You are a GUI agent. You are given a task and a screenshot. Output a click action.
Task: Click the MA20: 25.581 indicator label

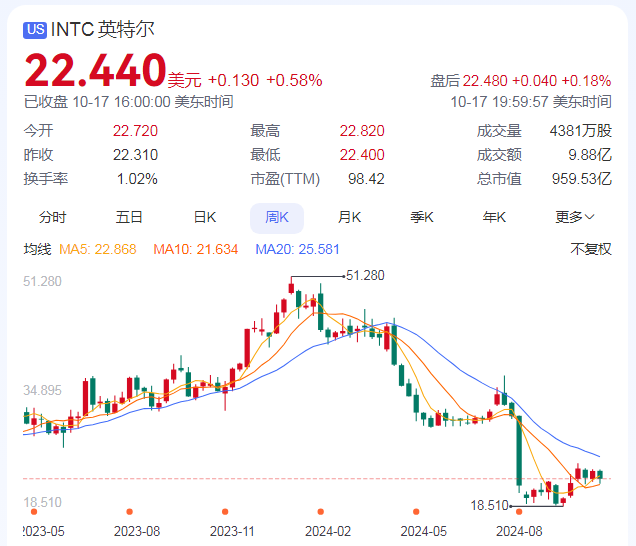point(297,249)
